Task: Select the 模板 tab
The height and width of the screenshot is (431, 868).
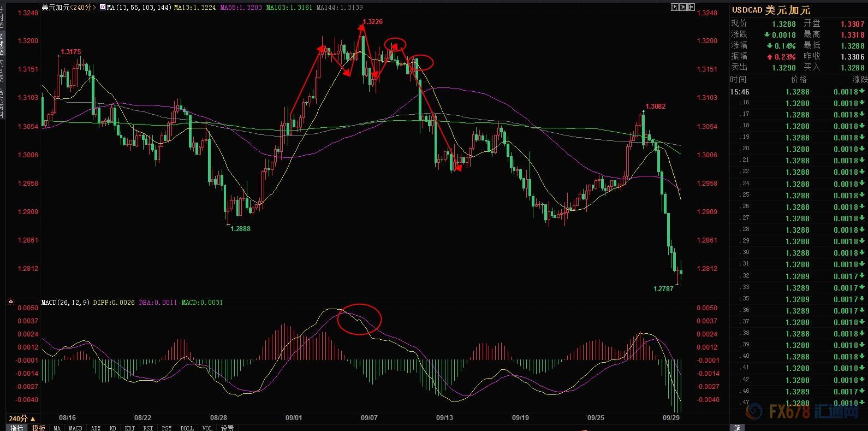Action: (x=38, y=428)
